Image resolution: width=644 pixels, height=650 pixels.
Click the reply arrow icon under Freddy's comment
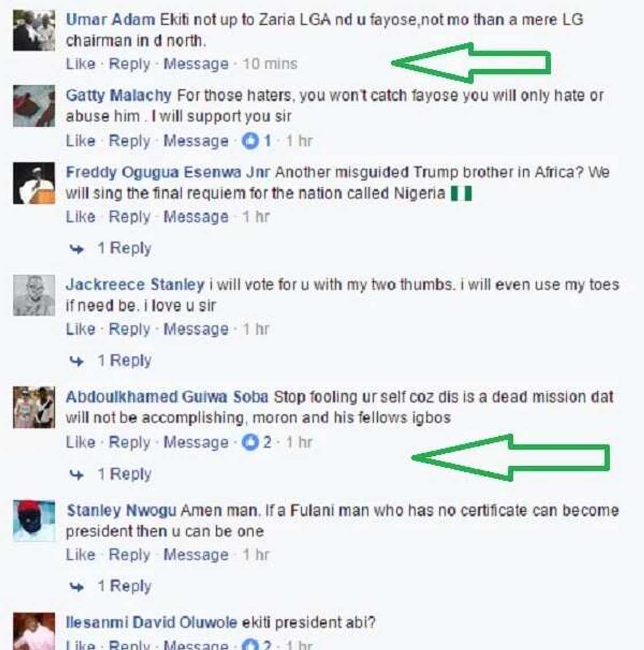[76, 249]
